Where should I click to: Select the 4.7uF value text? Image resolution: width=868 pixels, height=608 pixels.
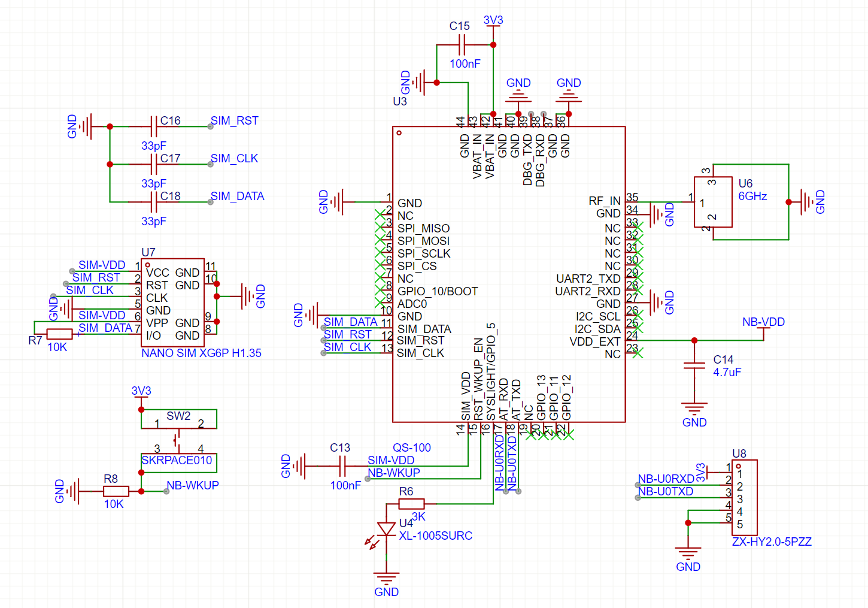pyautogui.click(x=727, y=372)
